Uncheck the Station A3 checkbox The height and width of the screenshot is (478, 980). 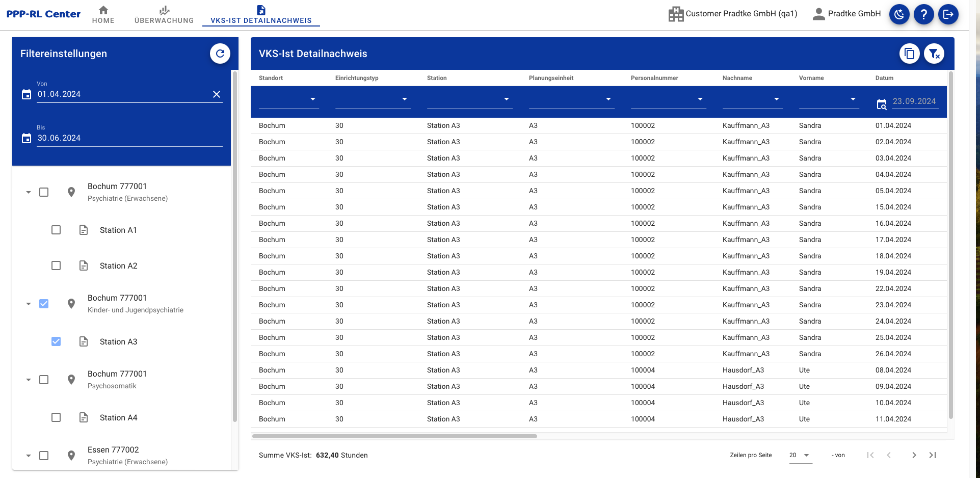56,341
